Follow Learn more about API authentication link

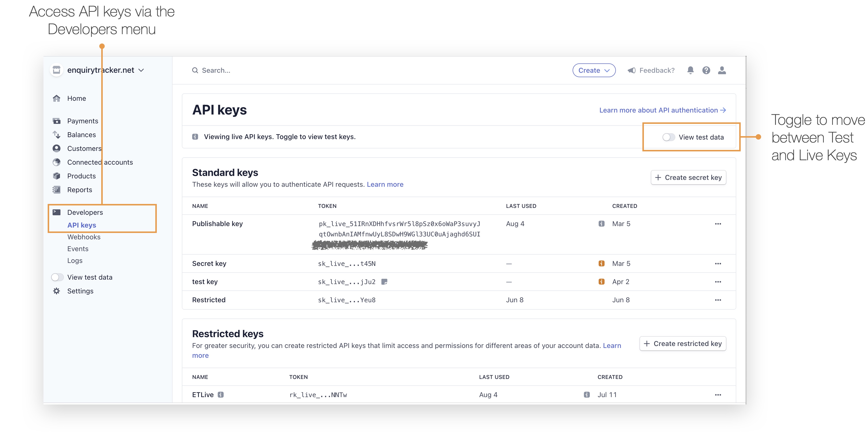point(663,110)
